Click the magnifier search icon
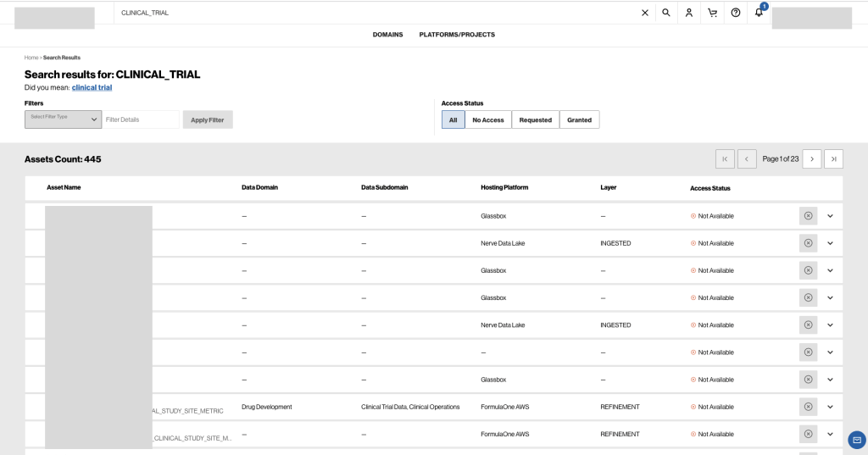 (666, 13)
